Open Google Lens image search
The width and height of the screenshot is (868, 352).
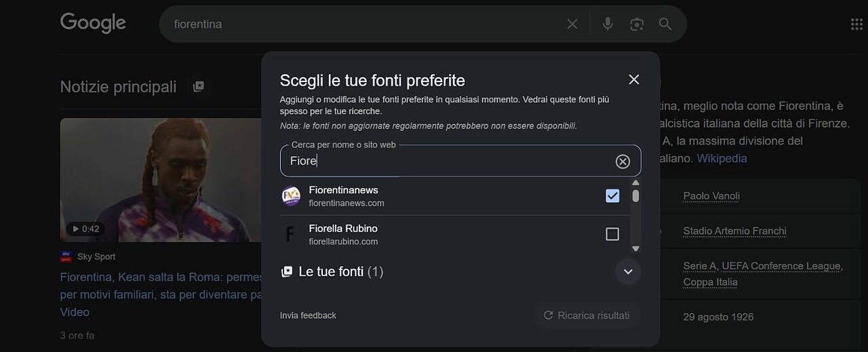point(636,24)
